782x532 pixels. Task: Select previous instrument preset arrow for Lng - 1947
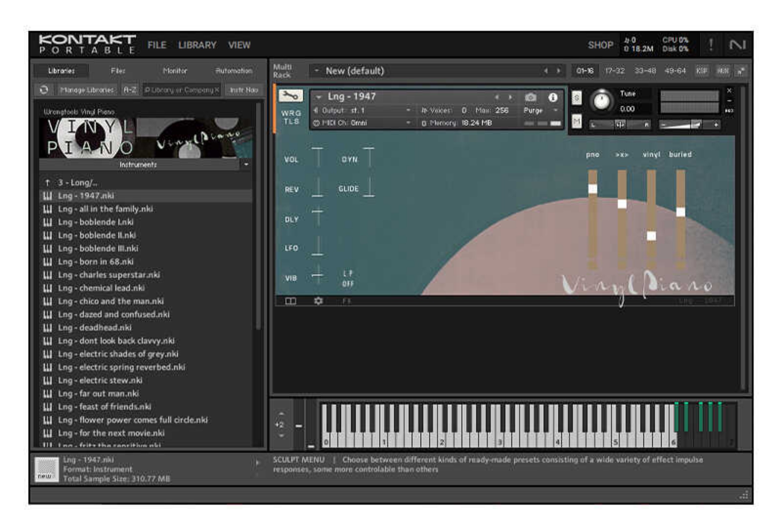(497, 97)
